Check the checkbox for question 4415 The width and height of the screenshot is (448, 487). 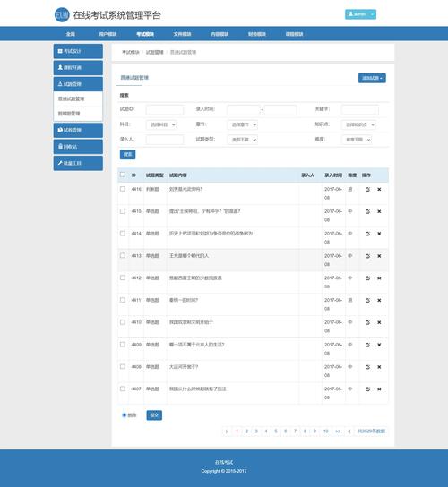[123, 211]
